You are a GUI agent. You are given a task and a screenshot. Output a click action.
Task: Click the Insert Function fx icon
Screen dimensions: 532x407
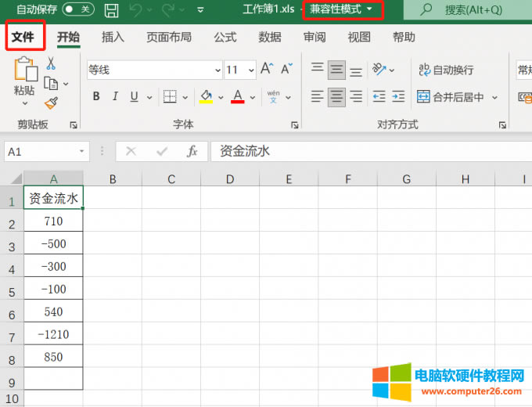tap(192, 151)
